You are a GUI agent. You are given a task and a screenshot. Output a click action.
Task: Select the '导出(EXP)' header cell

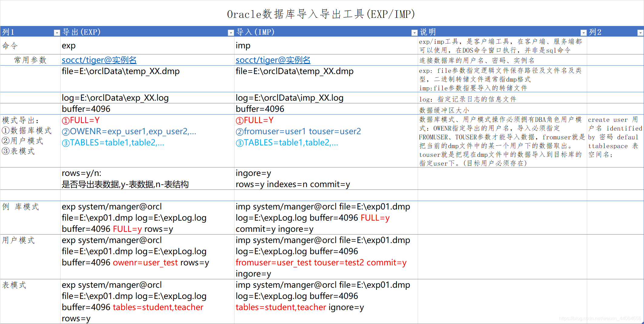click(x=147, y=32)
